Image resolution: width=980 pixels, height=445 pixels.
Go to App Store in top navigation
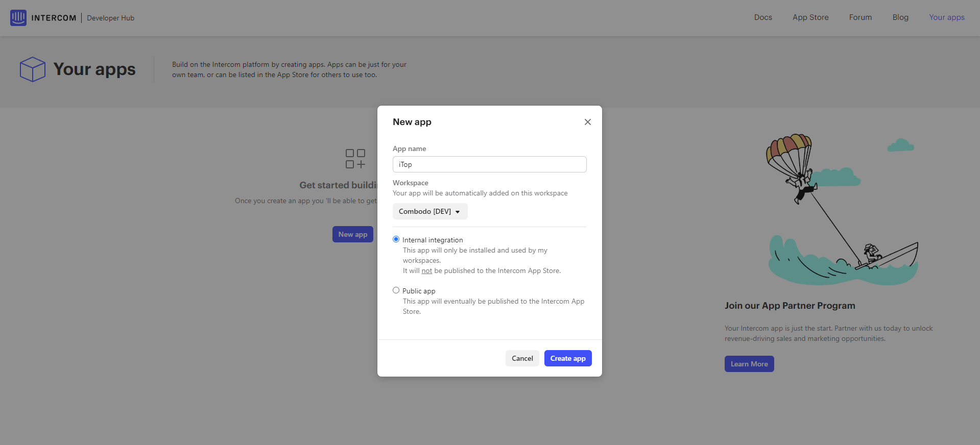[x=810, y=17]
